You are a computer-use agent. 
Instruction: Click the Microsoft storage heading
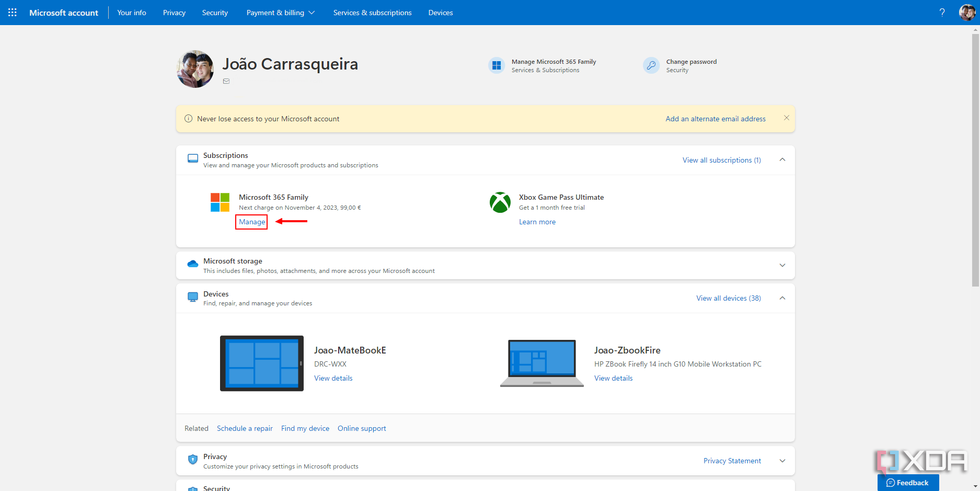tap(233, 261)
